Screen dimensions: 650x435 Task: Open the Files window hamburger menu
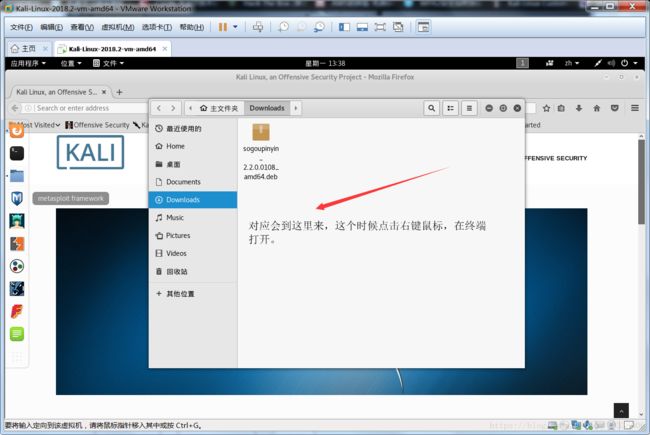pyautogui.click(x=469, y=108)
